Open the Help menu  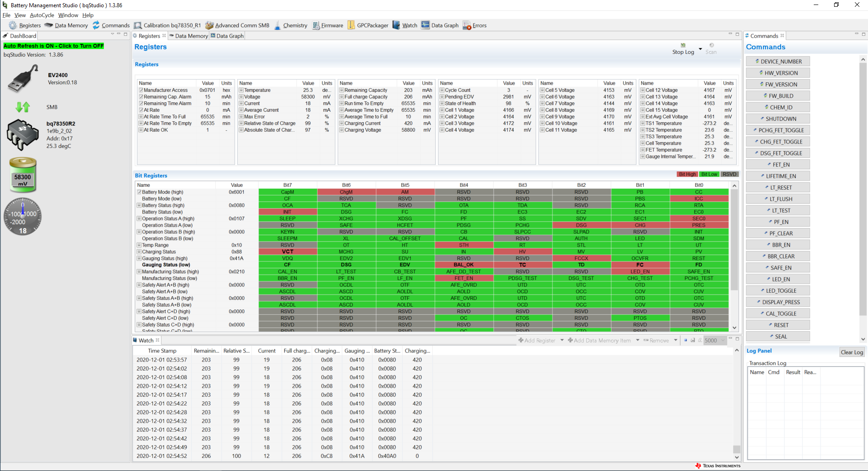coord(88,15)
